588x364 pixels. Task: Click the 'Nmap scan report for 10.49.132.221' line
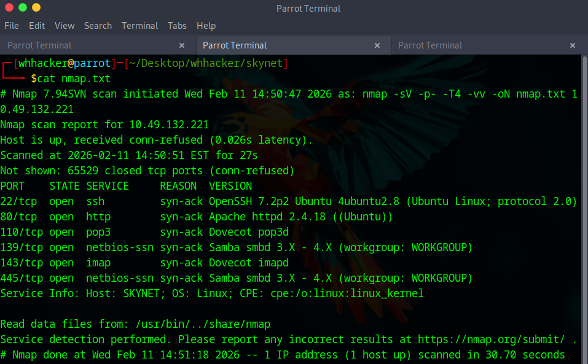(104, 125)
